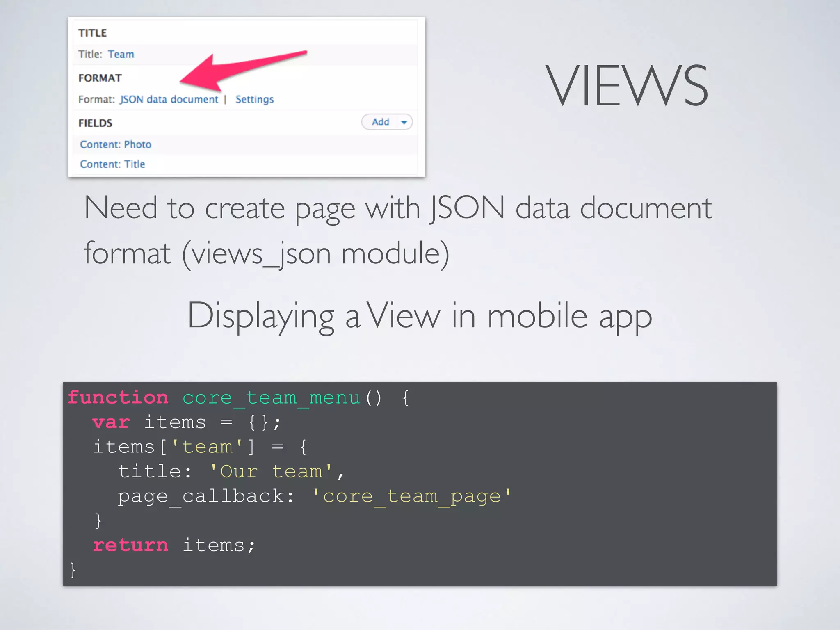This screenshot has height=630, width=840.
Task: Click the TITLE section heading
Action: [93, 33]
